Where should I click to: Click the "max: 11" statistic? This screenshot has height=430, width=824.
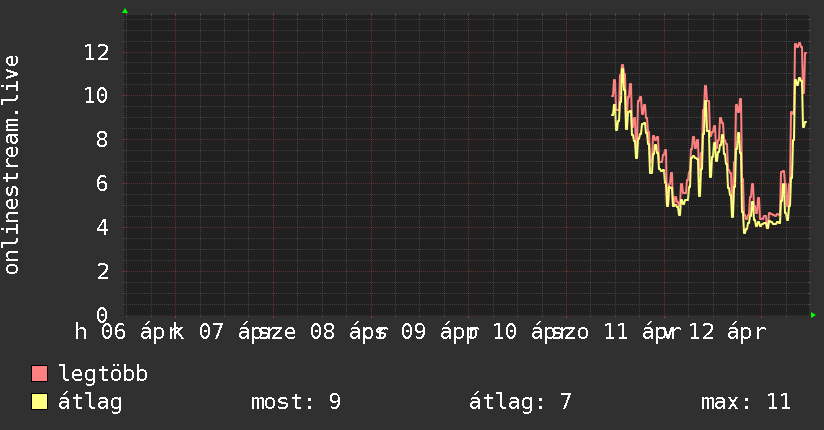click(x=746, y=402)
